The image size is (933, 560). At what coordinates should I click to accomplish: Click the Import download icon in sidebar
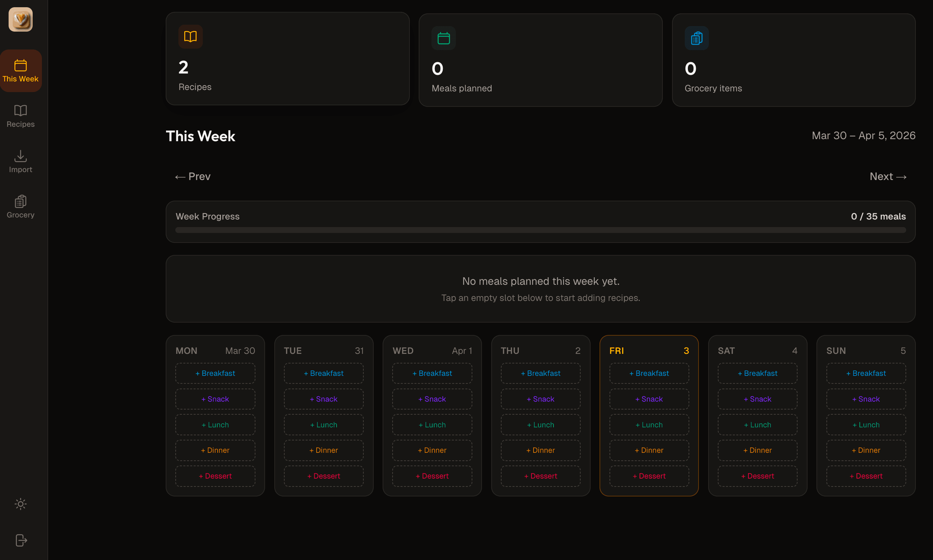[20, 161]
